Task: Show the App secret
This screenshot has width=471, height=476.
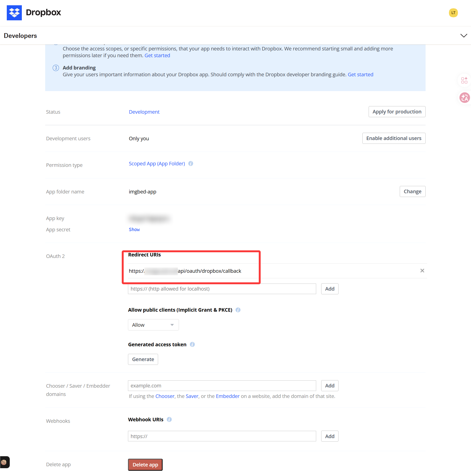Action: tap(134, 230)
